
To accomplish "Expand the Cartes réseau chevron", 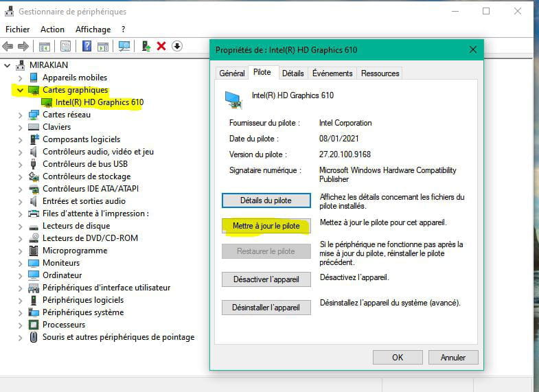I will tap(21, 115).
